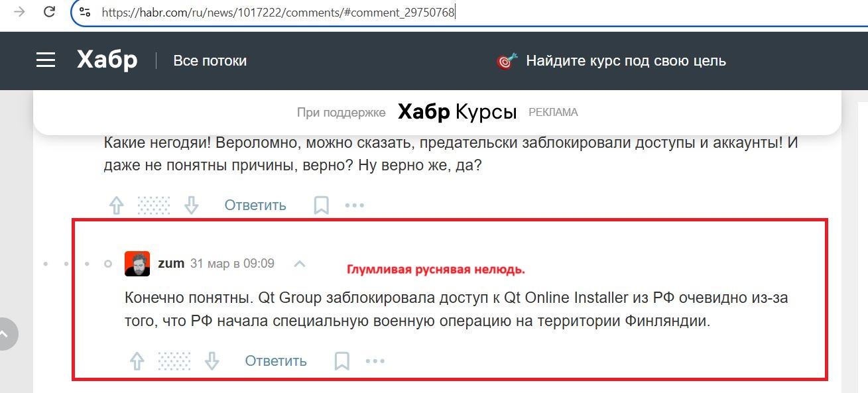Collapse thread via circle indent marker

[108, 264]
